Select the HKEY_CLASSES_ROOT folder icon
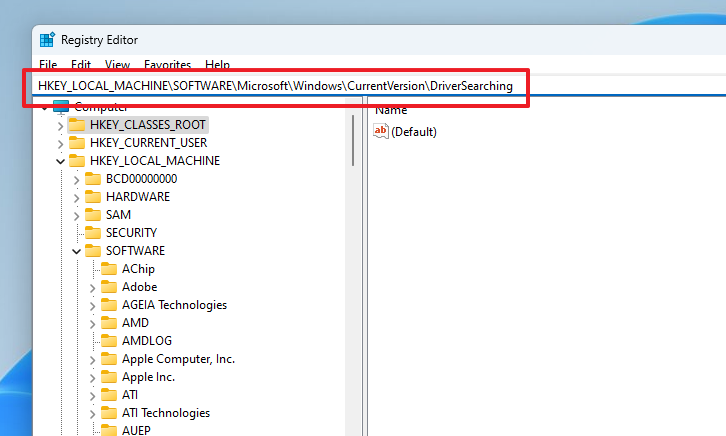Image resolution: width=726 pixels, height=436 pixels. 77,125
